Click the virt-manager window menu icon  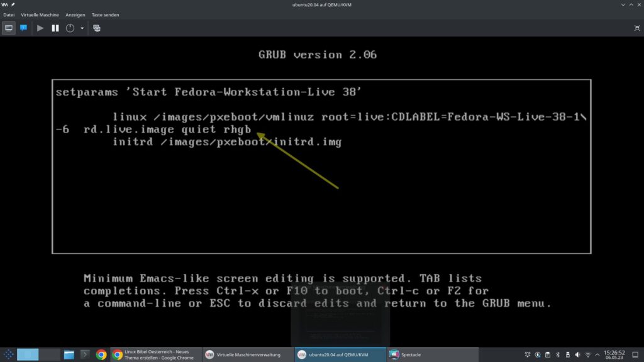4,4
